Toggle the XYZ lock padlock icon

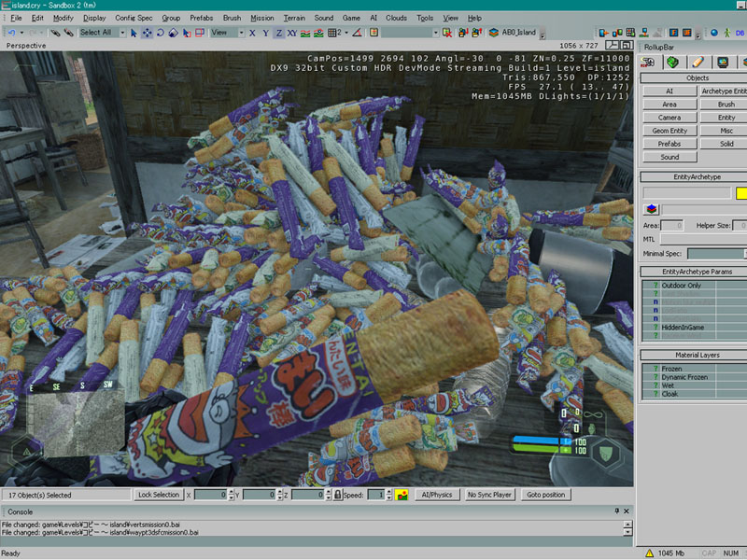pos(338,496)
